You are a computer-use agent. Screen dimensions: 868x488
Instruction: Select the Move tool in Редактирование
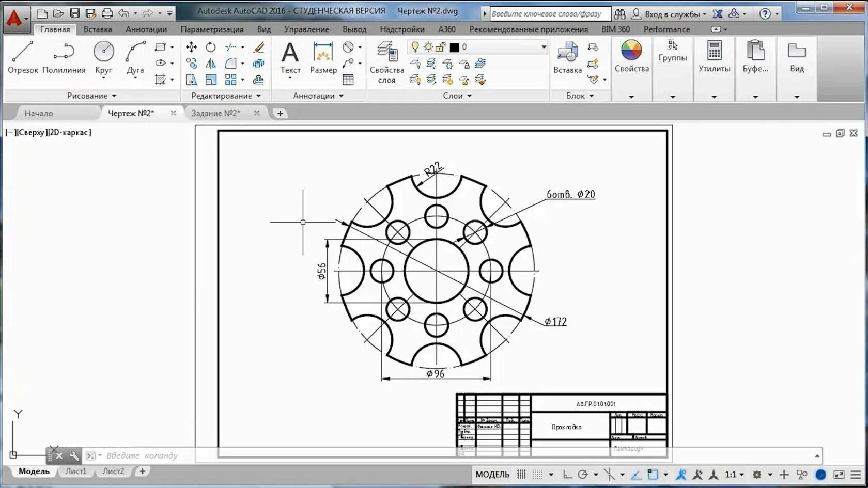(191, 47)
